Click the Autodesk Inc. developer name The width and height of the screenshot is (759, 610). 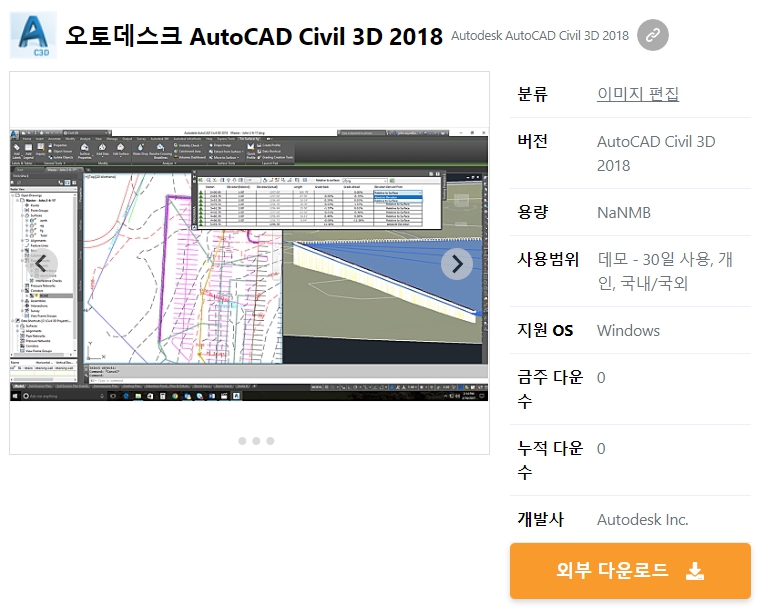click(642, 519)
